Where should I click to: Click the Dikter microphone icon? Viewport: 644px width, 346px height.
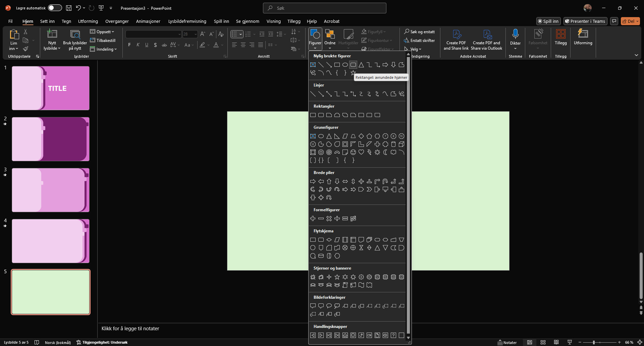pyautogui.click(x=515, y=34)
